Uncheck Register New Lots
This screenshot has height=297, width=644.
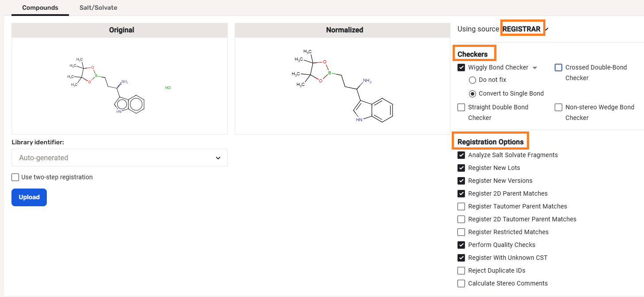tap(461, 168)
